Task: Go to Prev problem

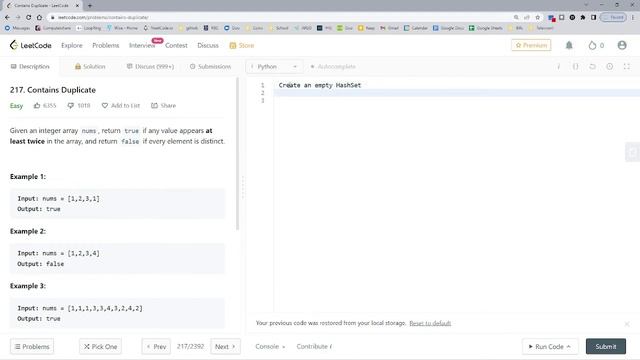Action: tap(156, 347)
